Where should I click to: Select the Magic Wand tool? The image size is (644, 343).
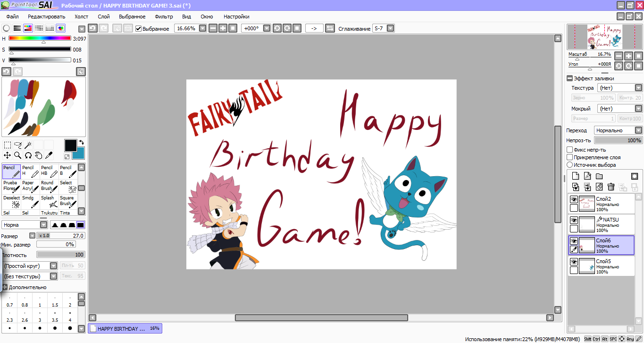point(28,145)
